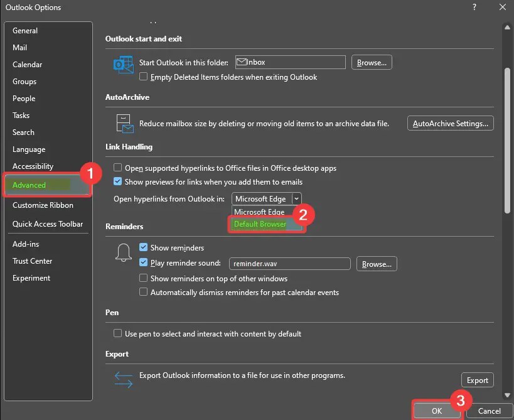Click the Outlook start folder icon
The width and height of the screenshot is (514, 420).
click(123, 65)
